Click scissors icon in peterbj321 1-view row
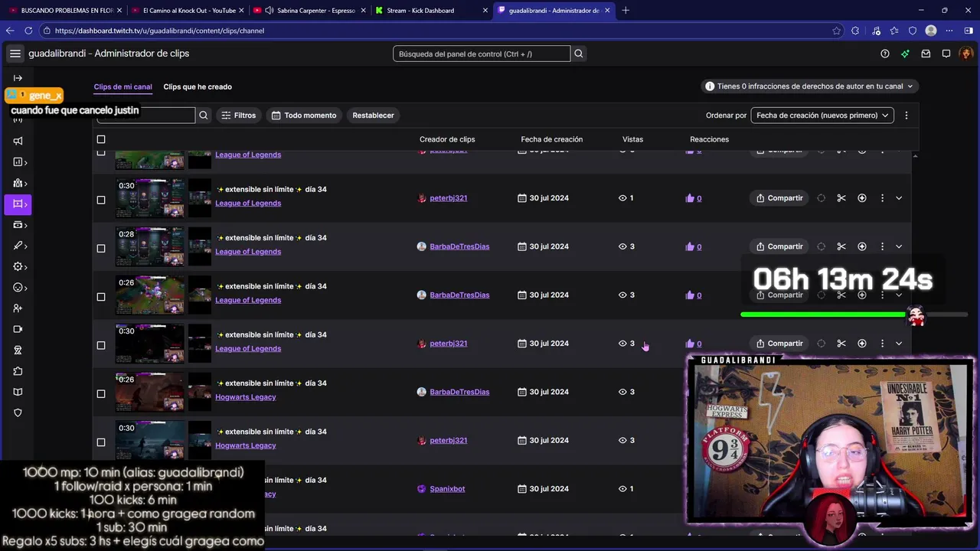The image size is (980, 551). pyautogui.click(x=841, y=198)
